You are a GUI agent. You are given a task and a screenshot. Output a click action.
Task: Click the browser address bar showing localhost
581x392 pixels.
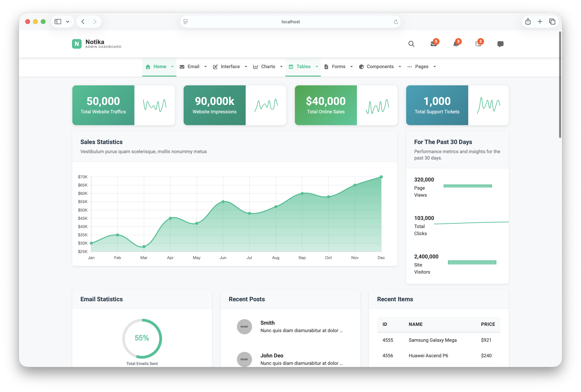290,21
